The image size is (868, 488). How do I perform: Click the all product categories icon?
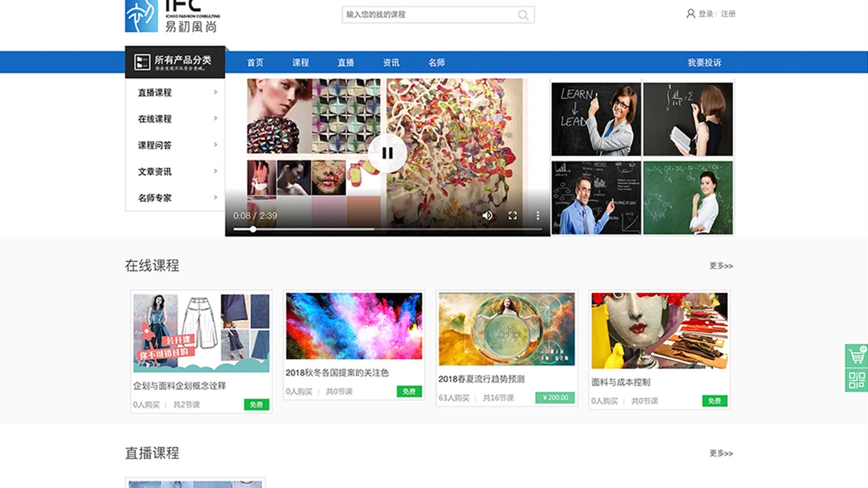pos(142,62)
